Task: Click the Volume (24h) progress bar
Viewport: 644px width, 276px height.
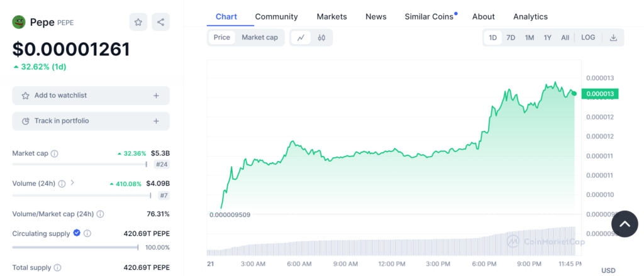Action: (x=82, y=196)
